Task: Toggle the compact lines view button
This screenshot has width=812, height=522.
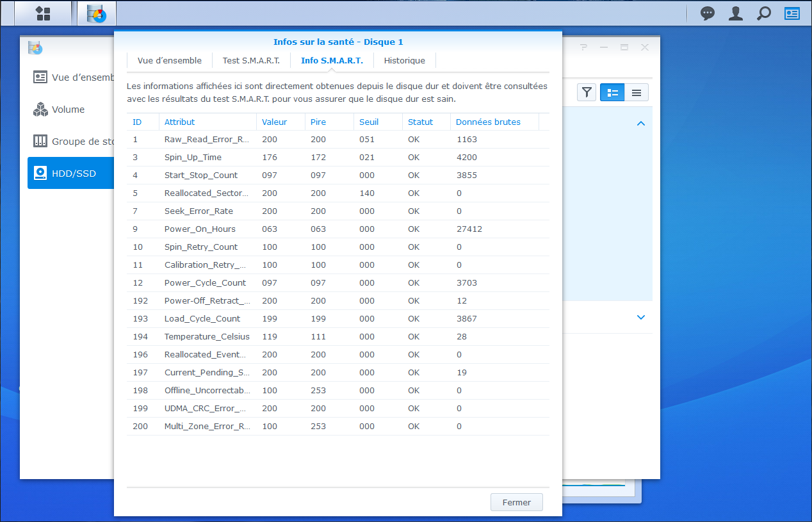Action: point(636,93)
